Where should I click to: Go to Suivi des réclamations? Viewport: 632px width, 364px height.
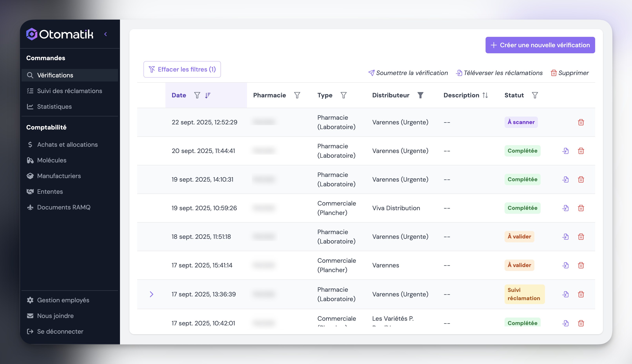click(x=70, y=91)
